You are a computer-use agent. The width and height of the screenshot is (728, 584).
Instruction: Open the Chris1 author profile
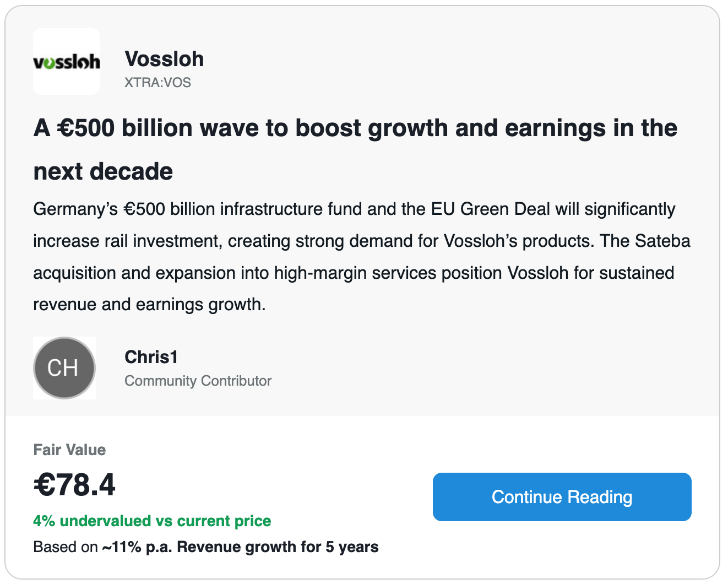click(x=151, y=357)
